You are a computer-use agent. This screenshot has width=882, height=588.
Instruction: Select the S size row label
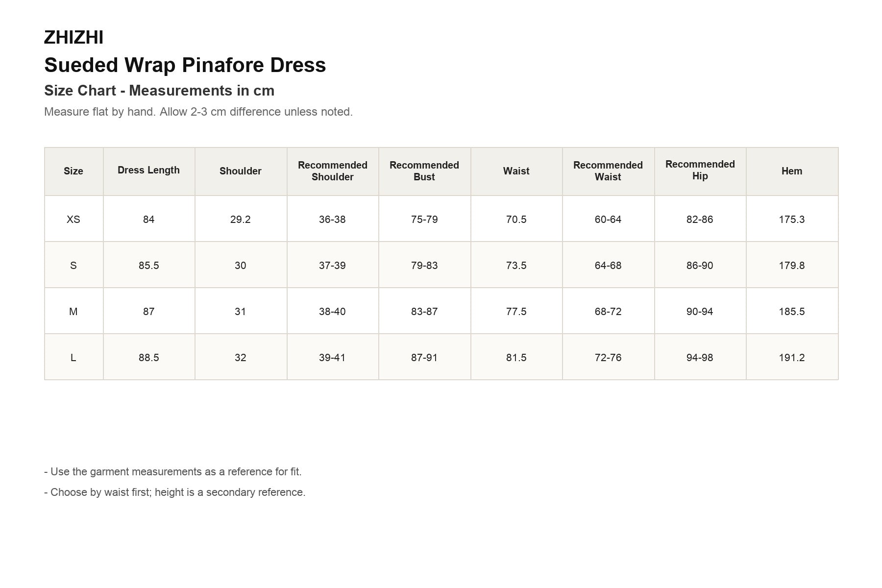click(x=73, y=265)
